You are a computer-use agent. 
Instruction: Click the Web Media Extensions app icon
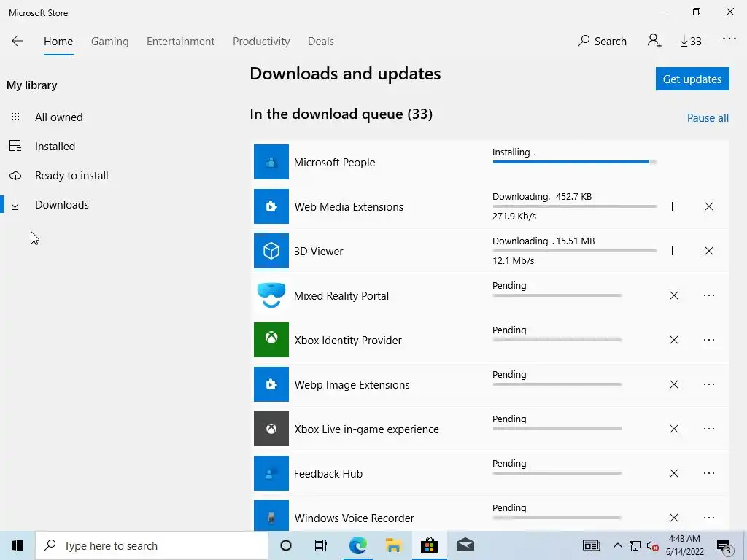(x=271, y=206)
